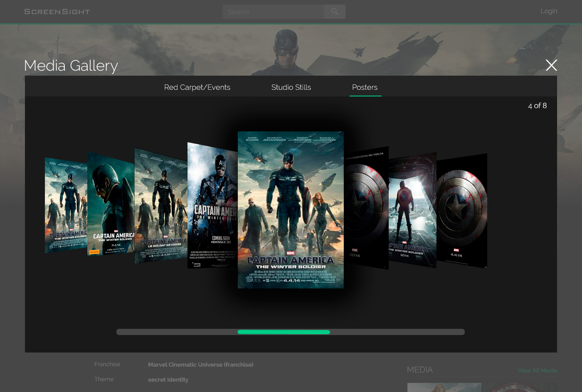The image size is (582, 392).
Task: Select the Capitaine America French poster
Action: coord(161,206)
